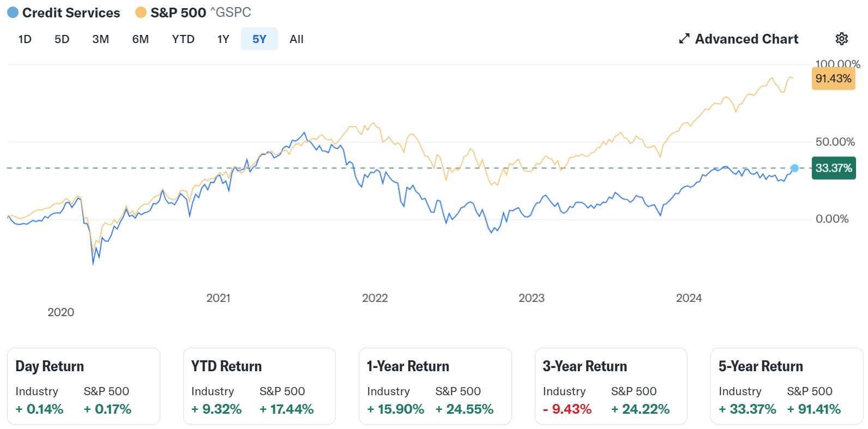Select the highlighted 5Y range

pyautogui.click(x=260, y=39)
